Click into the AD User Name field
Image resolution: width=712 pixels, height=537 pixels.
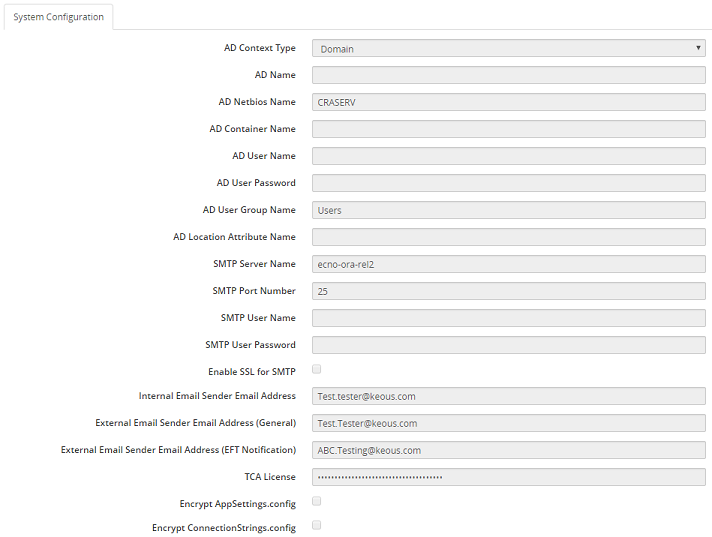click(x=508, y=156)
